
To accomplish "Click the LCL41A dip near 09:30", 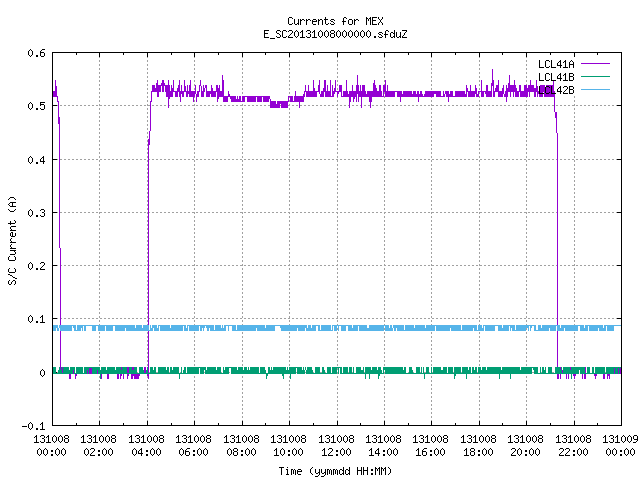I will click(x=279, y=104).
